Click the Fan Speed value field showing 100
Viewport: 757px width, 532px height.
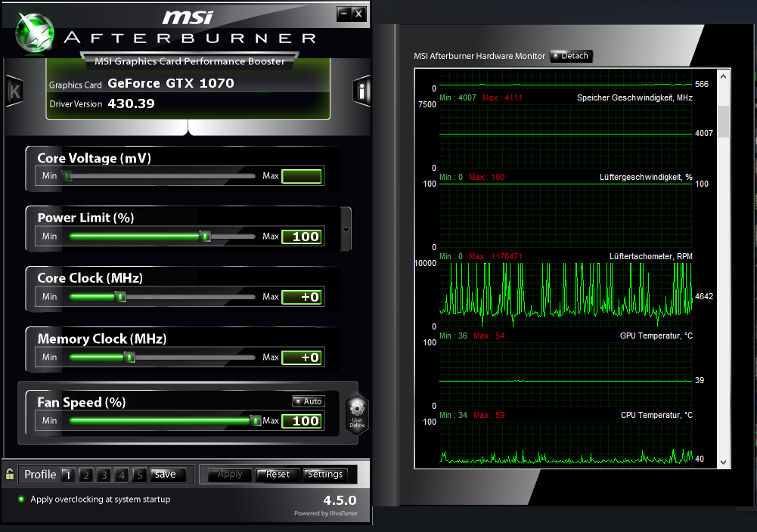point(302,421)
